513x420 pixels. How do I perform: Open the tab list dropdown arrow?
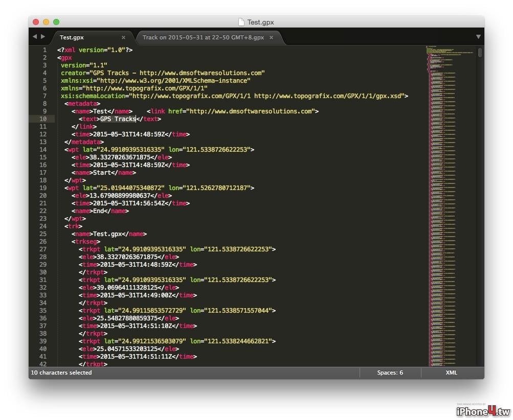(x=478, y=37)
